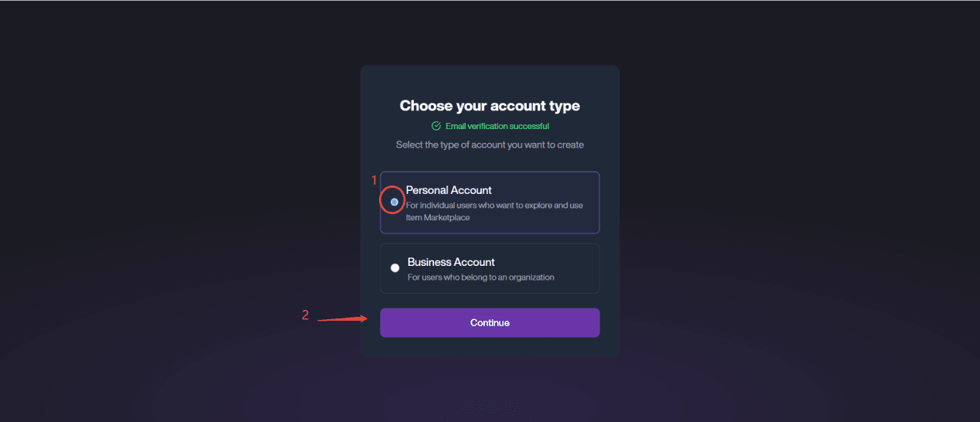
Task: Click the "Business Account" title label
Action: click(451, 262)
